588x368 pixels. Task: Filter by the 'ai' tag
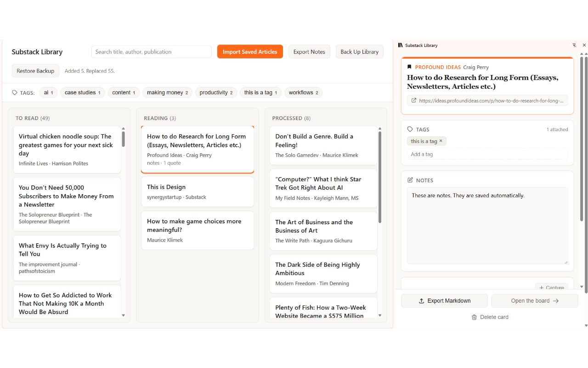pos(49,92)
